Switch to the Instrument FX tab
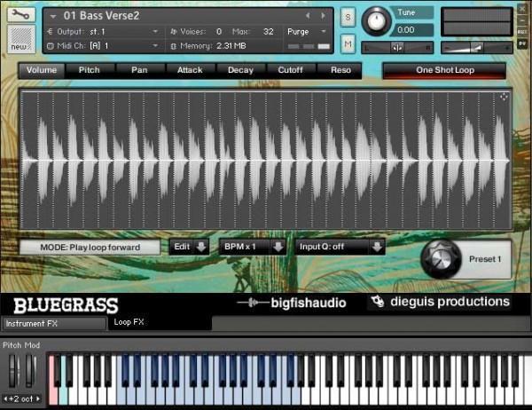This screenshot has height=410, width=532. (x=54, y=324)
